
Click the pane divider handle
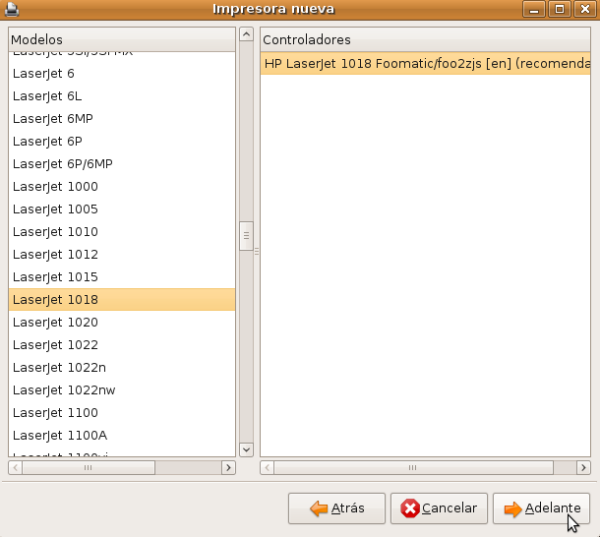click(256, 250)
